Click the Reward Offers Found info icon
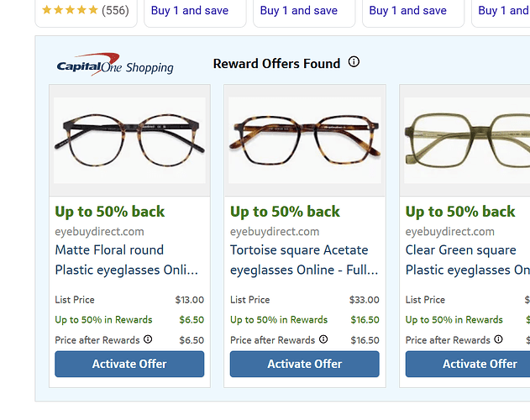Image resolution: width=530 pixels, height=420 pixels. point(354,62)
